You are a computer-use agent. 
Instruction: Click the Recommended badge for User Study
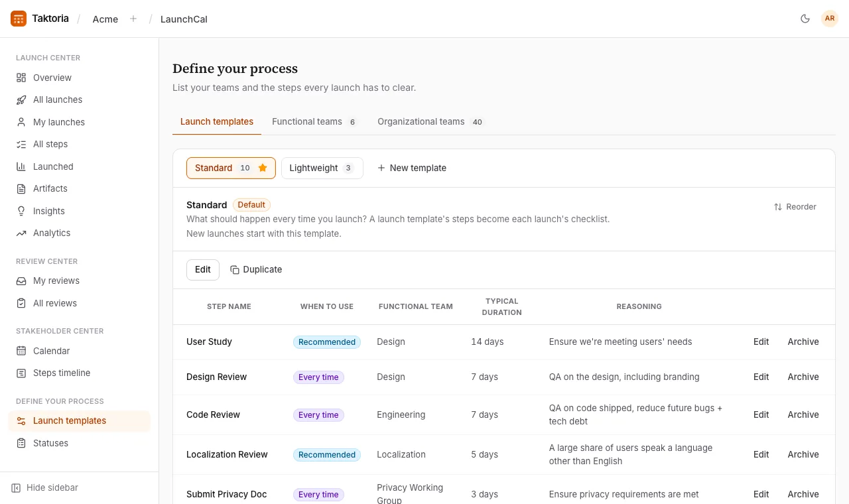click(327, 342)
